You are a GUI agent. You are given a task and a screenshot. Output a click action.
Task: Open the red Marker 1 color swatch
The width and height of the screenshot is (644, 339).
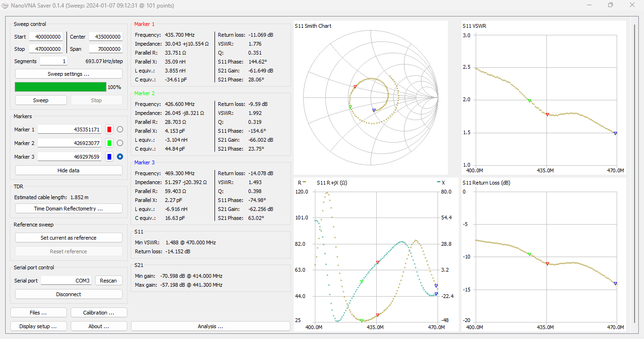click(109, 129)
